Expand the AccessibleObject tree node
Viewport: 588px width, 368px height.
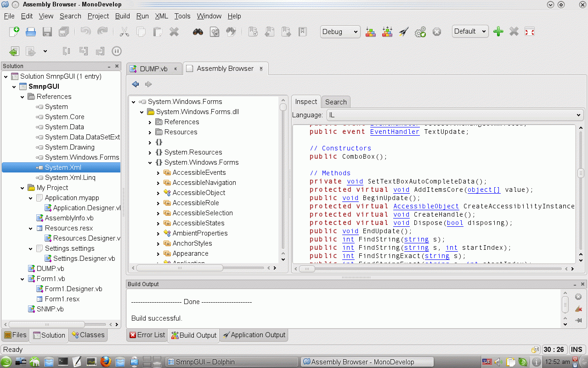(x=158, y=193)
